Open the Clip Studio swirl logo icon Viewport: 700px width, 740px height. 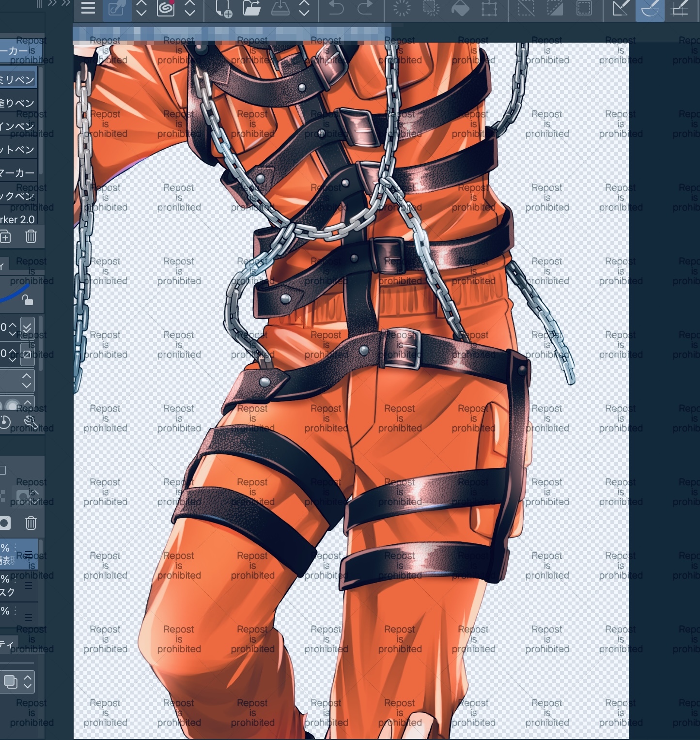[x=166, y=8]
